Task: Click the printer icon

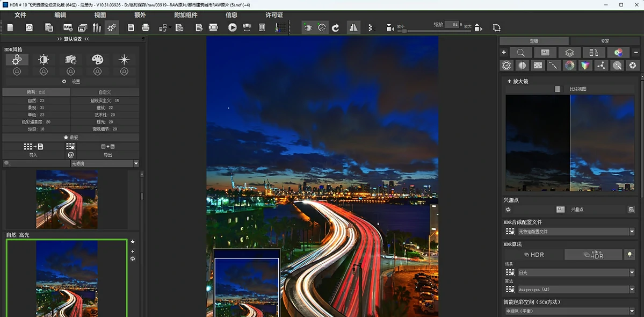Action: tap(146, 27)
